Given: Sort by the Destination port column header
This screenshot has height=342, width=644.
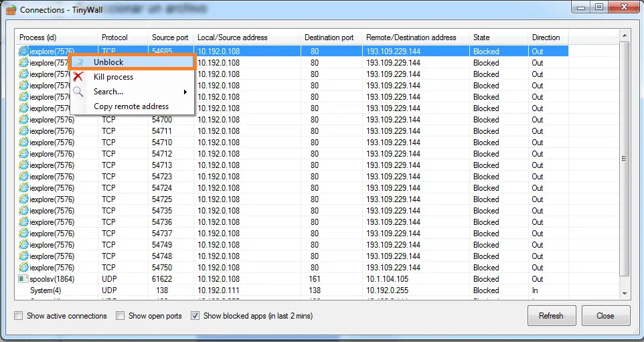Looking at the screenshot, I should 331,37.
